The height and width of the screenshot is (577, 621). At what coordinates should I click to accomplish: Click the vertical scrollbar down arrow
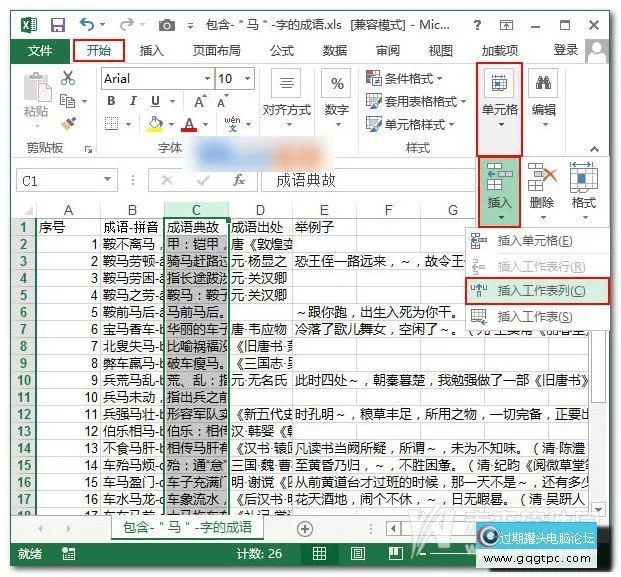click(x=598, y=508)
